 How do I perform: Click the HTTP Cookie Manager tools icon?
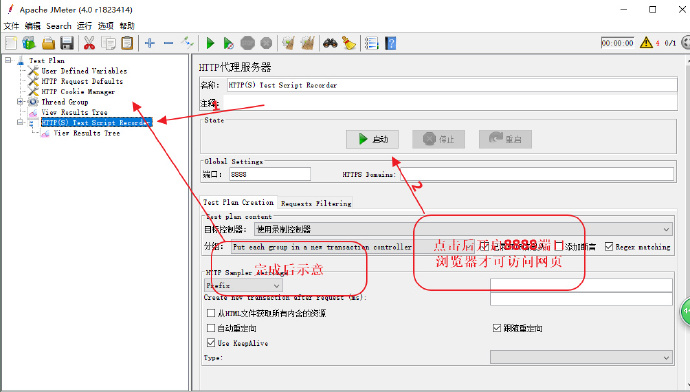[x=33, y=92]
